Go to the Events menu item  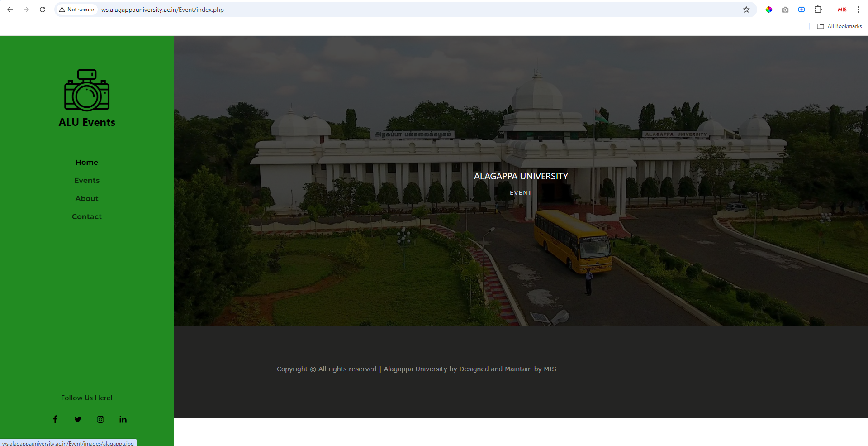pyautogui.click(x=87, y=181)
